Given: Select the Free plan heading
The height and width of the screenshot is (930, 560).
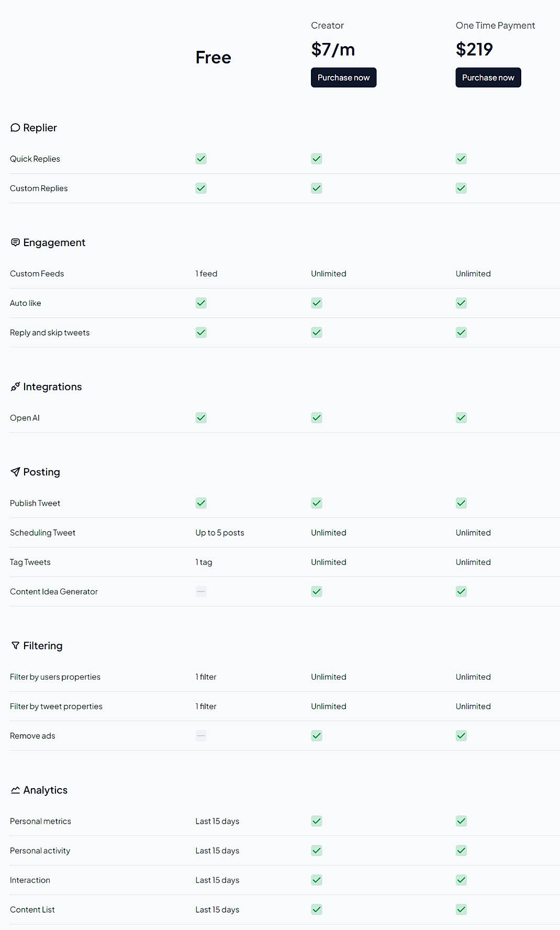Looking at the screenshot, I should (213, 57).
